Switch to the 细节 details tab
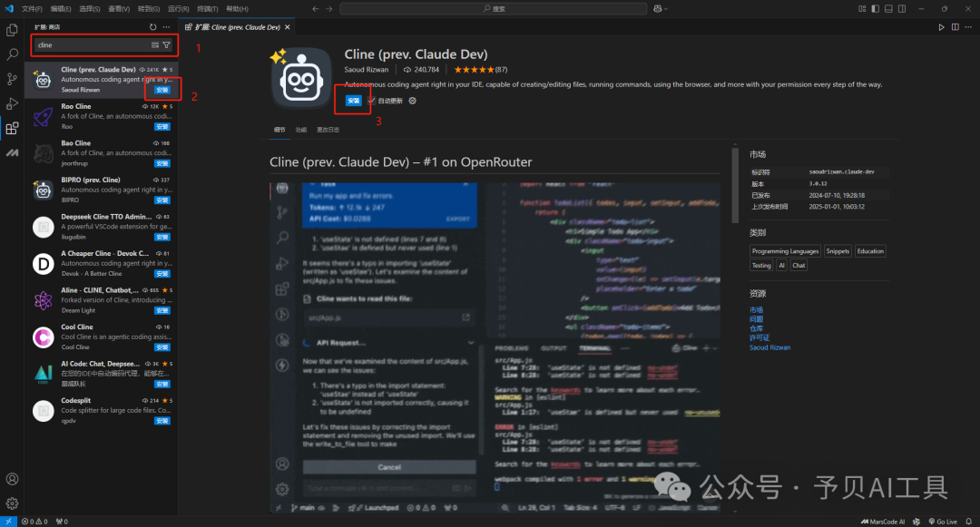The image size is (980, 527). pos(279,130)
